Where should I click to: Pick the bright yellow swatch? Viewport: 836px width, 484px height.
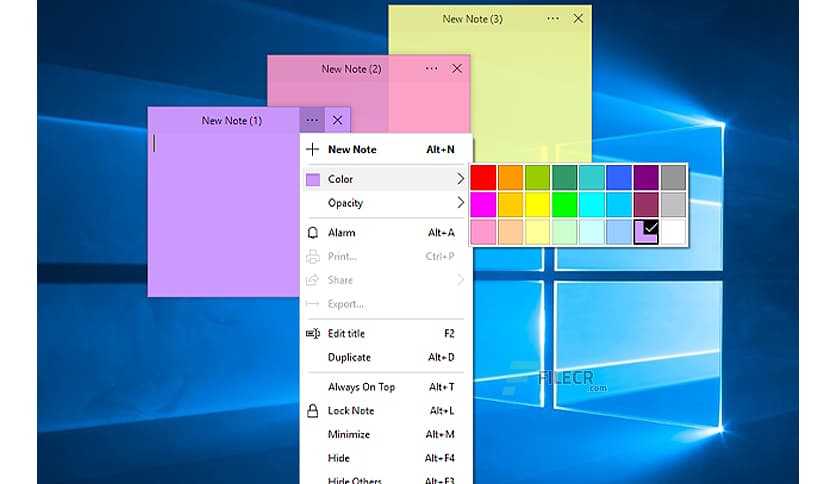(537, 205)
